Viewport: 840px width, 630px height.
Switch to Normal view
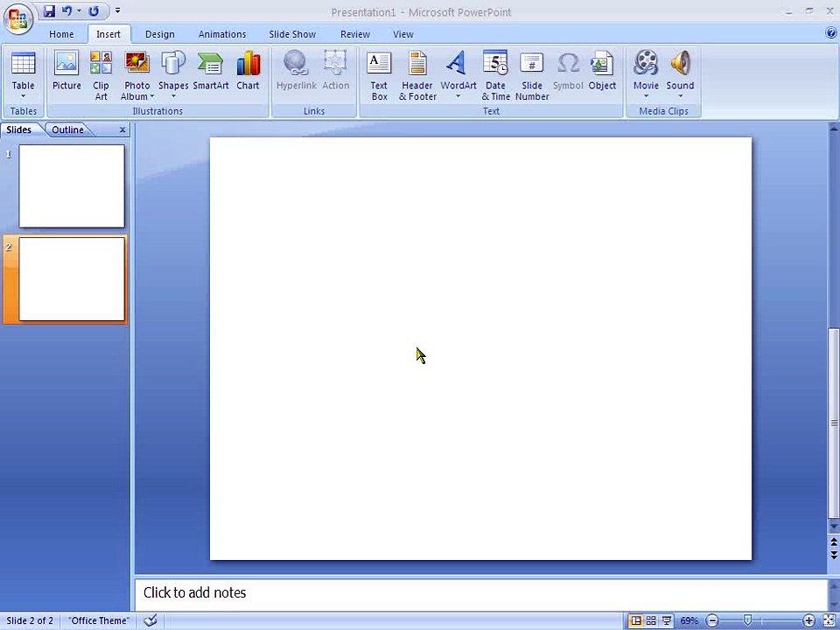636,621
